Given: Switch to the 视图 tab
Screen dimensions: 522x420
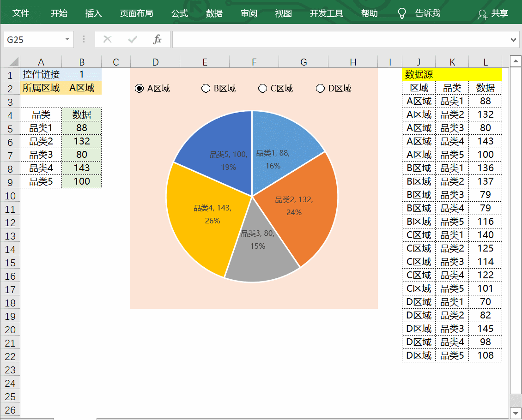Looking at the screenshot, I should (283, 13).
